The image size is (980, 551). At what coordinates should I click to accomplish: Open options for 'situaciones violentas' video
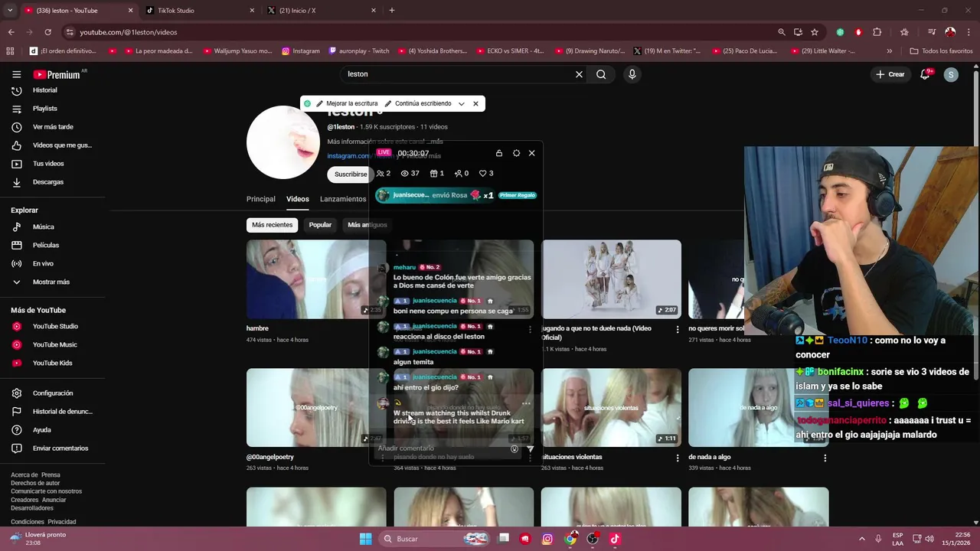click(x=677, y=458)
